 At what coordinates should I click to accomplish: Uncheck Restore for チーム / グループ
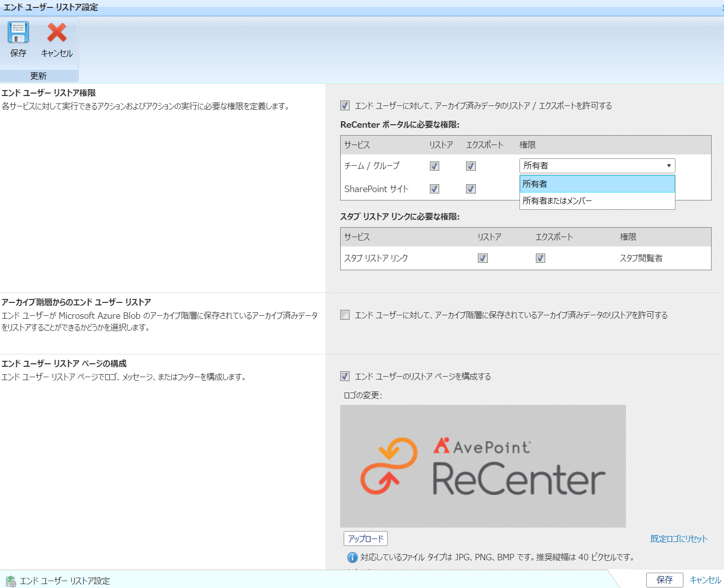click(434, 166)
